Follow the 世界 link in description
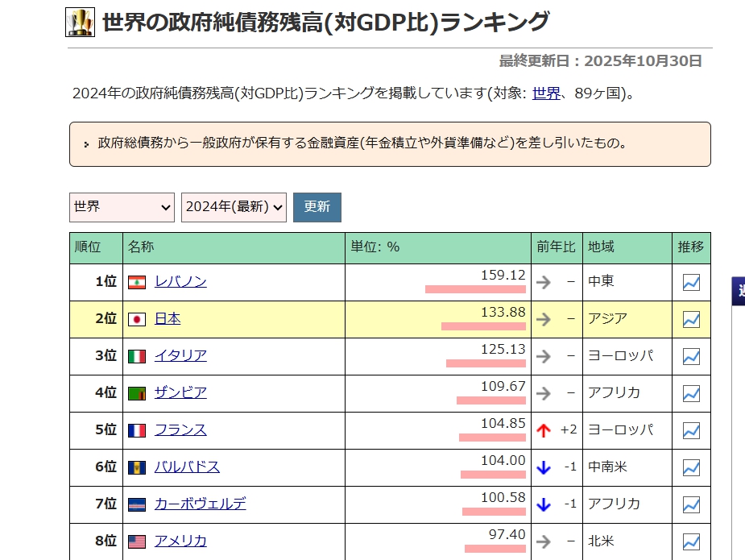The image size is (745, 560). tap(545, 93)
